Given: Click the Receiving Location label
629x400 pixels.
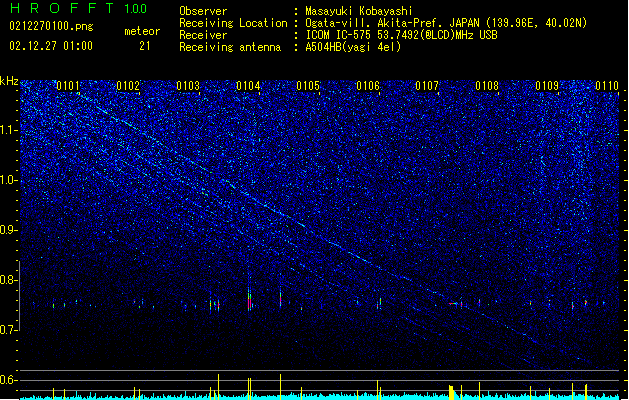Looking at the screenshot, I should click(x=233, y=23).
